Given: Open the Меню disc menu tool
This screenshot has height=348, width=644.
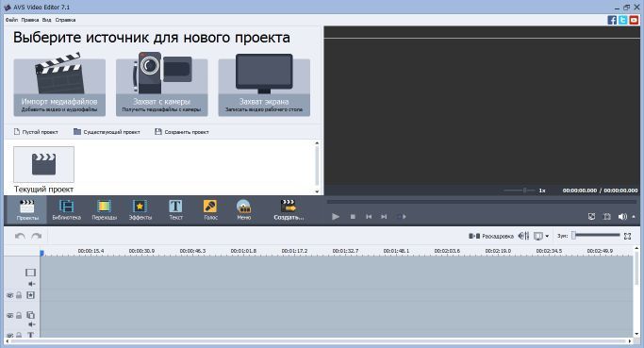Looking at the screenshot, I should point(243,210).
